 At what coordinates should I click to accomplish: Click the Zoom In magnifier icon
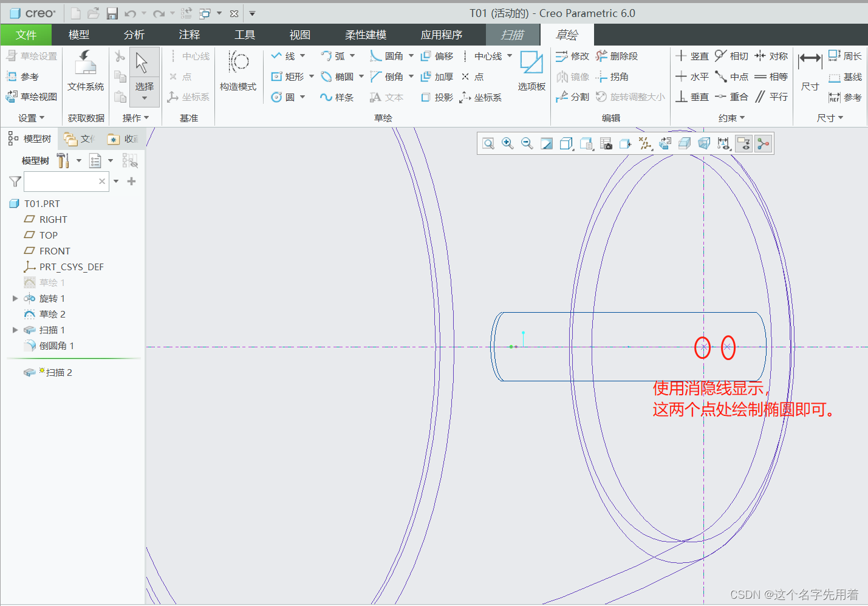tap(508, 143)
